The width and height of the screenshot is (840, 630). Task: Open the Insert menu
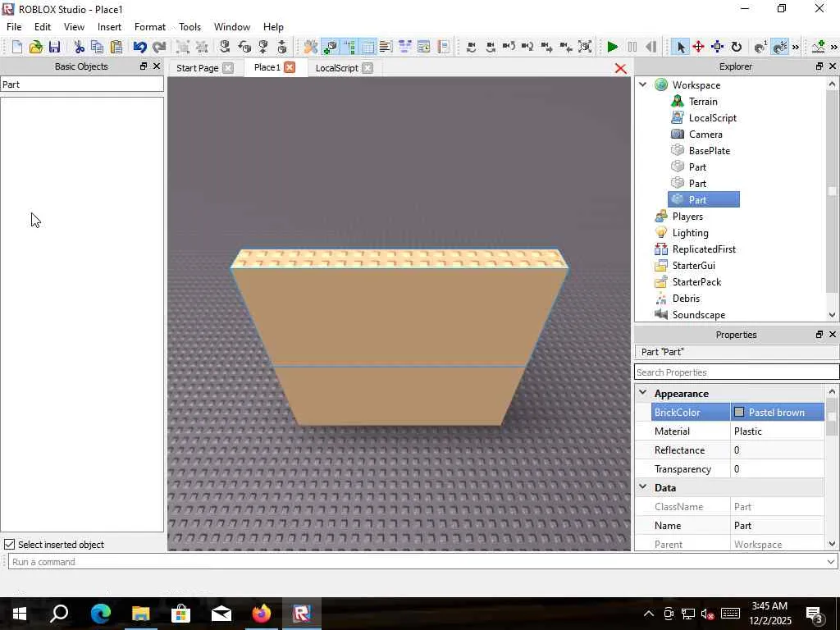point(109,27)
